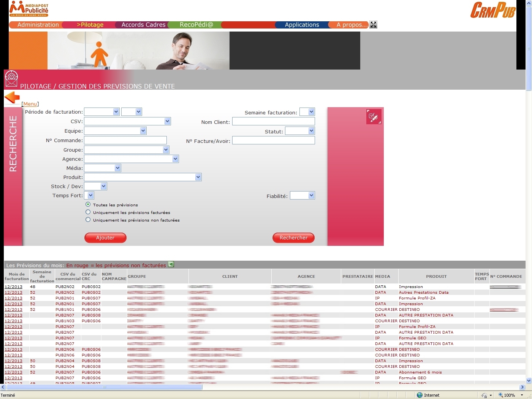This screenshot has height=399, width=532.
Task: Open the Administration menu tab
Action: [38, 25]
